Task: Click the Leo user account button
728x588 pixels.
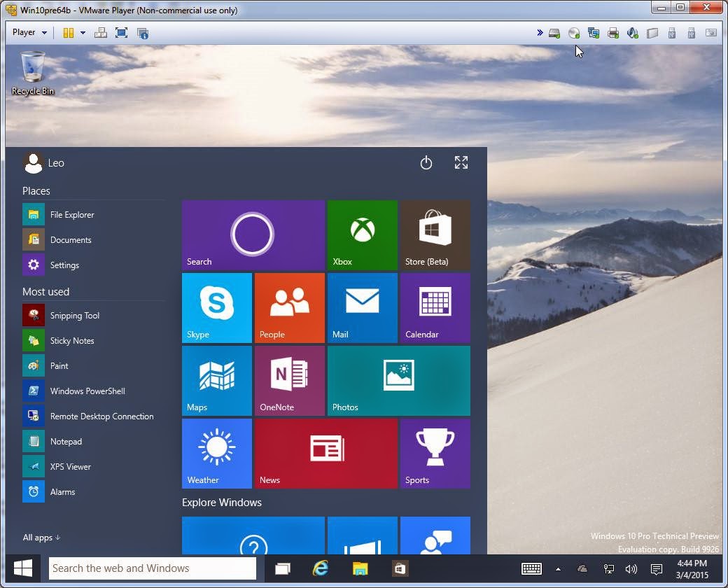Action: point(43,163)
